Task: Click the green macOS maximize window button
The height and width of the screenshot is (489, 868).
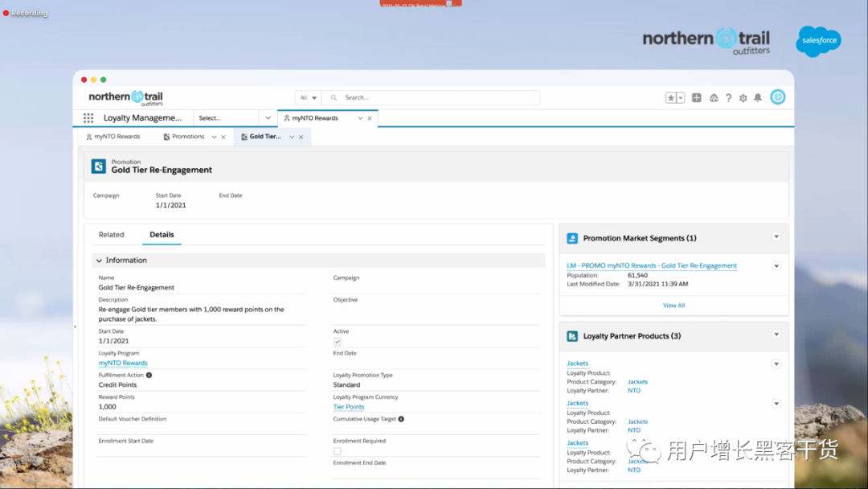Action: tap(103, 80)
